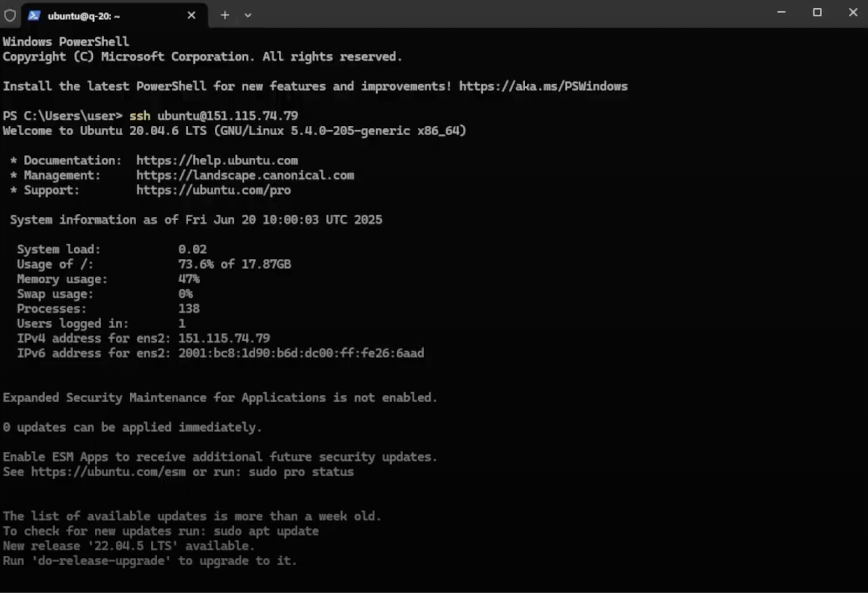The width and height of the screenshot is (868, 593).
Task: Open the https://ubuntu.com/pro link
Action: (213, 190)
